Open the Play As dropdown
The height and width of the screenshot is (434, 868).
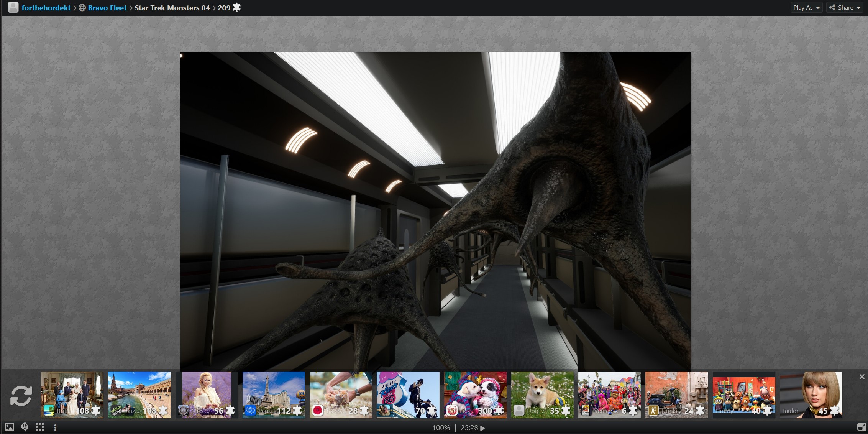click(x=806, y=7)
